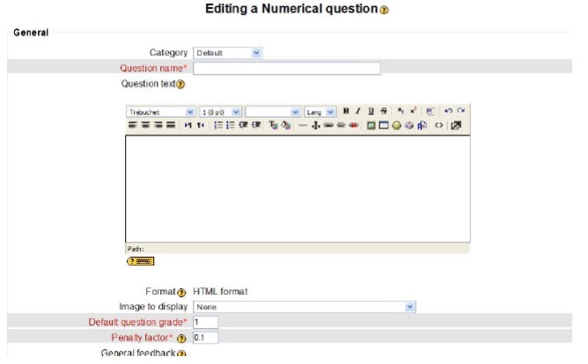Open the Category dropdown
Screen dimensions: 588x364
click(x=228, y=53)
